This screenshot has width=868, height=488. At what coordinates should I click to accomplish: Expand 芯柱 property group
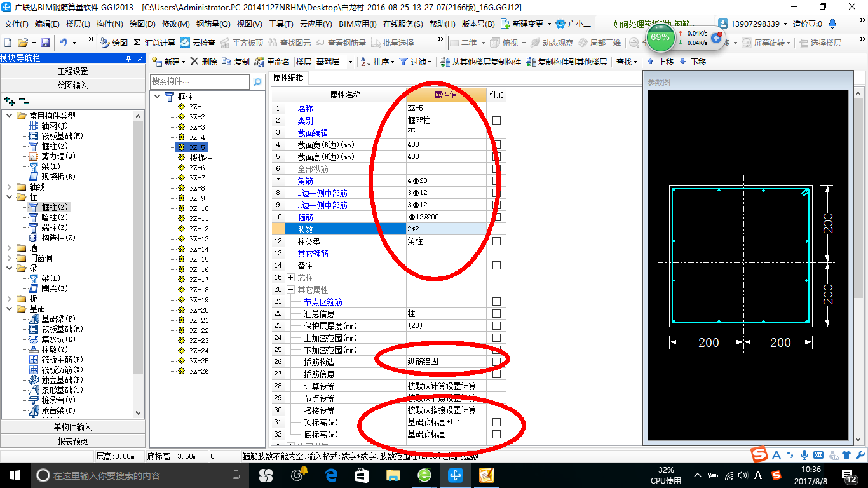[x=291, y=278]
